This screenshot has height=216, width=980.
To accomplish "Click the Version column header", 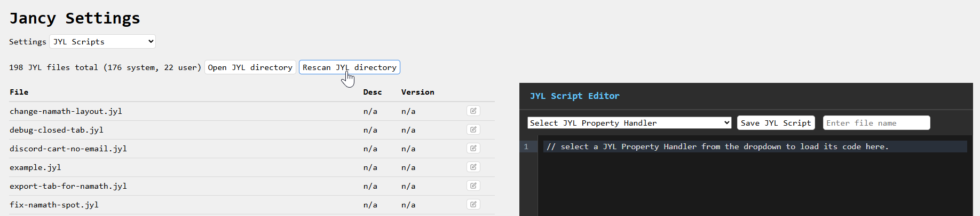I will 418,92.
